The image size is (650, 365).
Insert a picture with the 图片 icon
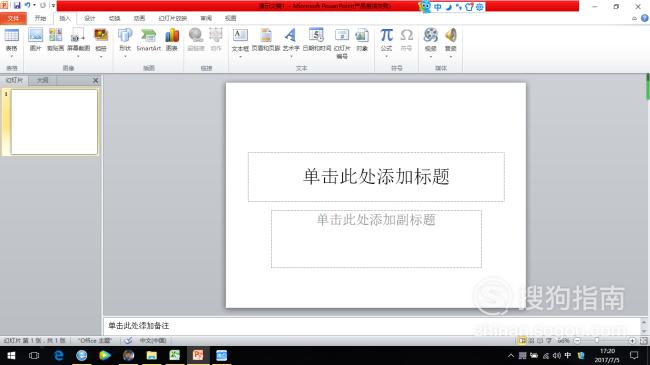(x=36, y=40)
